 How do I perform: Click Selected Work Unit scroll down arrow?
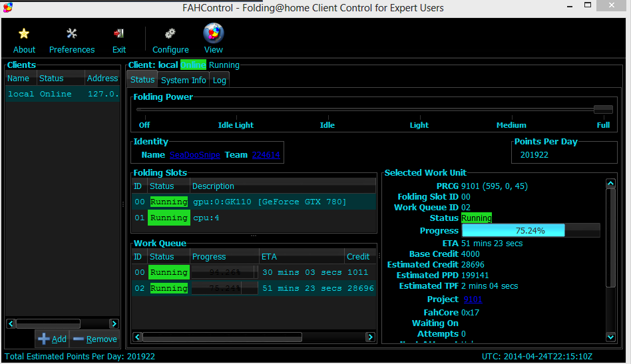610,337
